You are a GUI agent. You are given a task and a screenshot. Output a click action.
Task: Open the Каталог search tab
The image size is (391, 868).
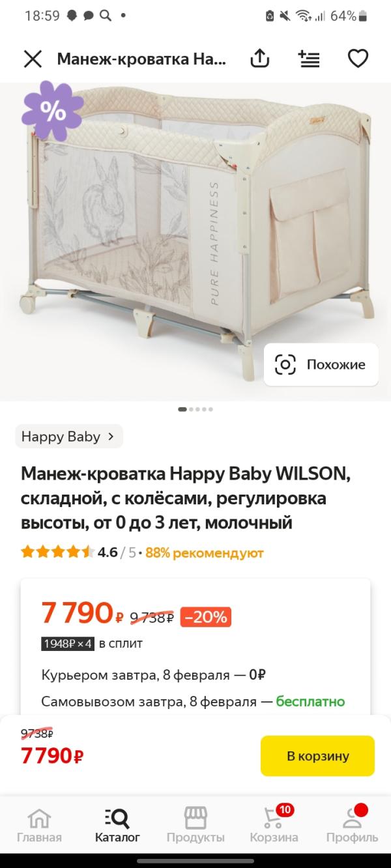(x=117, y=825)
